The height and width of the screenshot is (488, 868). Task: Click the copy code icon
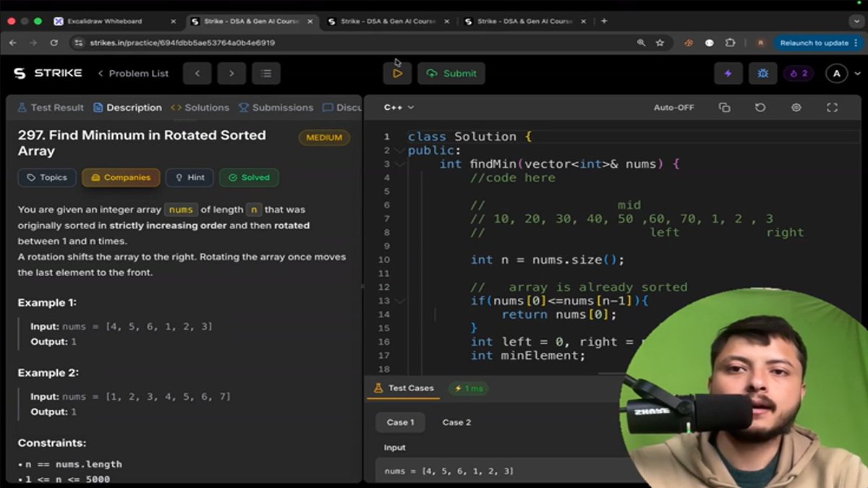click(724, 107)
